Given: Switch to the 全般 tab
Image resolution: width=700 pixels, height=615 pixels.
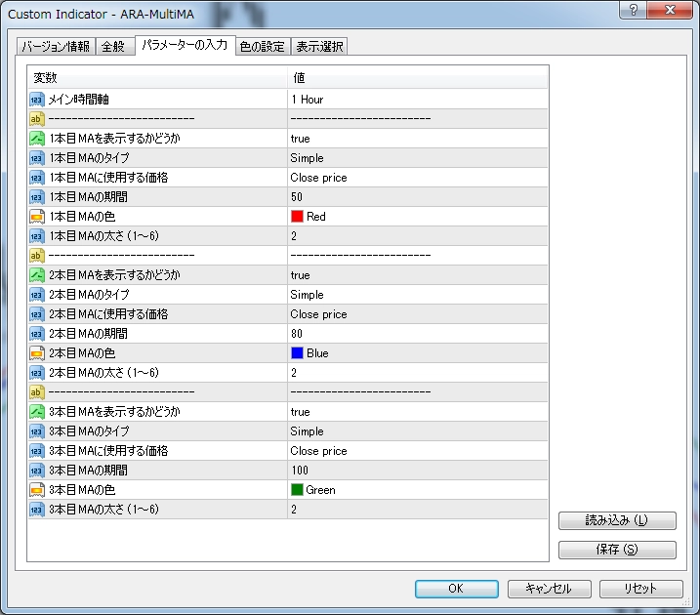Looking at the screenshot, I should click(114, 47).
